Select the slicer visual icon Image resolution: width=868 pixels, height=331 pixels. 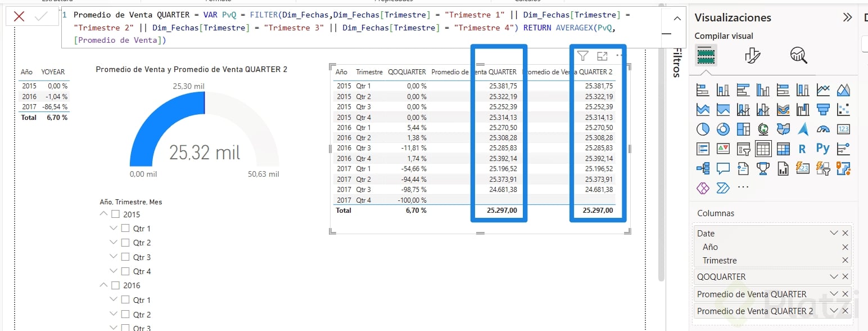pyautogui.click(x=743, y=149)
